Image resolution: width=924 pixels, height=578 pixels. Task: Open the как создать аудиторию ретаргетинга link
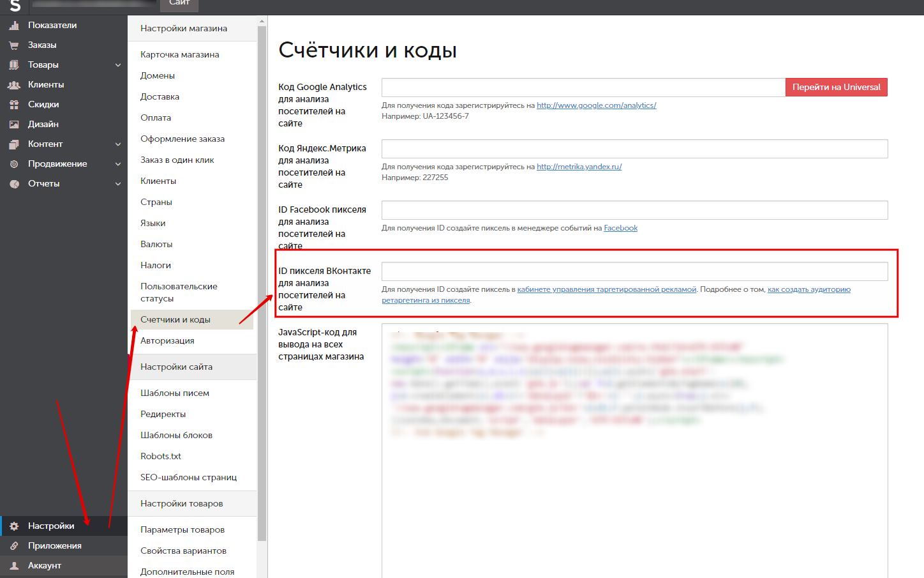(809, 289)
